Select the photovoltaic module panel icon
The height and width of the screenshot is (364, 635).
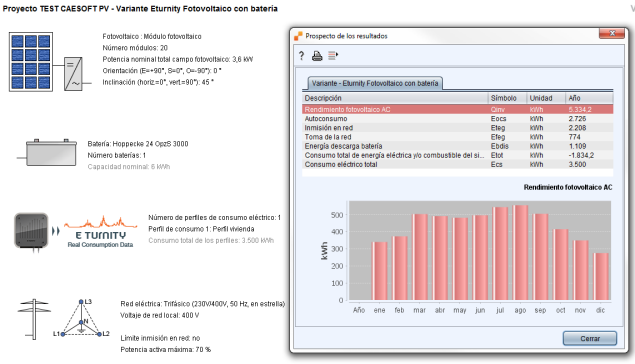click(31, 62)
